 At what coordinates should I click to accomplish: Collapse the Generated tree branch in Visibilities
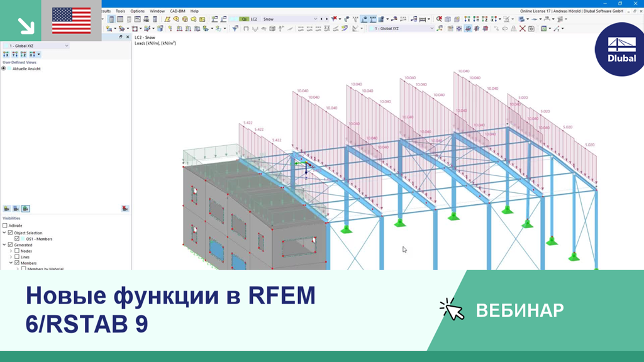(x=4, y=245)
